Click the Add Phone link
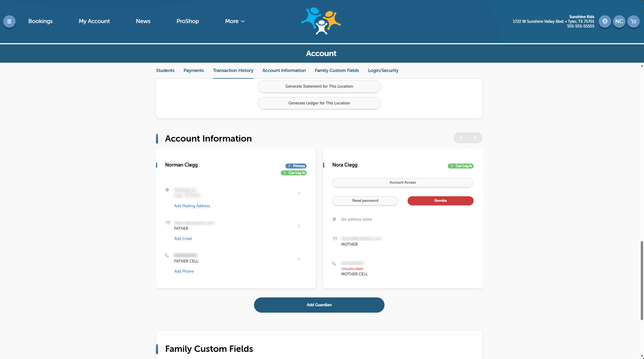 (184, 271)
